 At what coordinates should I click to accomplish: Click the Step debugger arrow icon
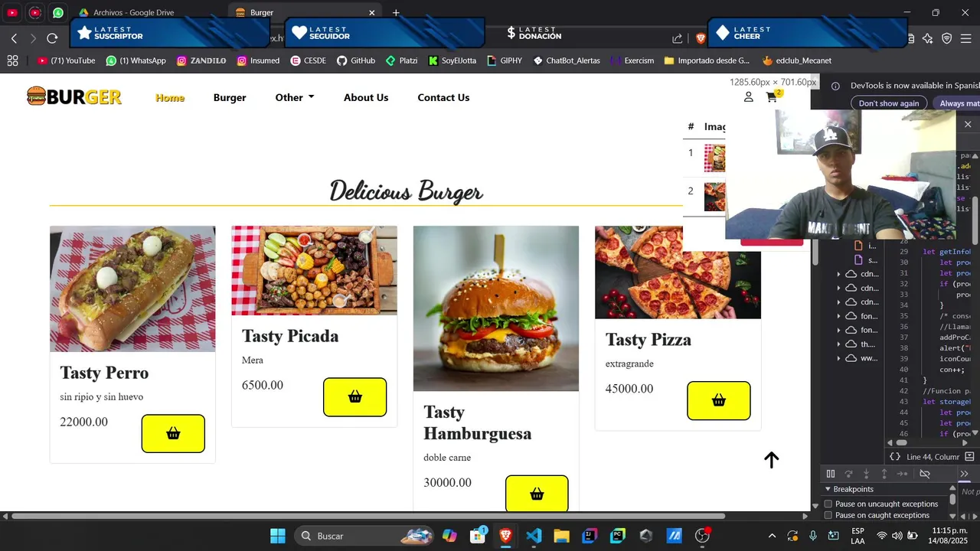pyautogui.click(x=902, y=474)
